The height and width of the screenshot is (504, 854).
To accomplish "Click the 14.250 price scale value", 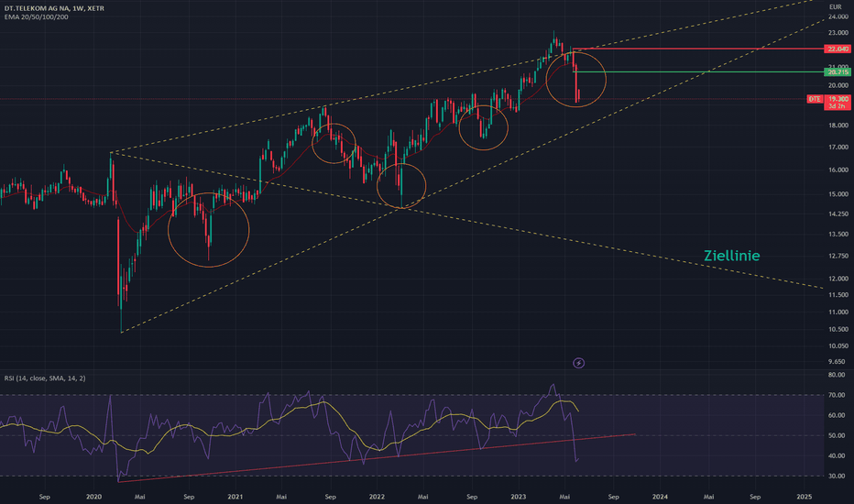I will pos(838,214).
